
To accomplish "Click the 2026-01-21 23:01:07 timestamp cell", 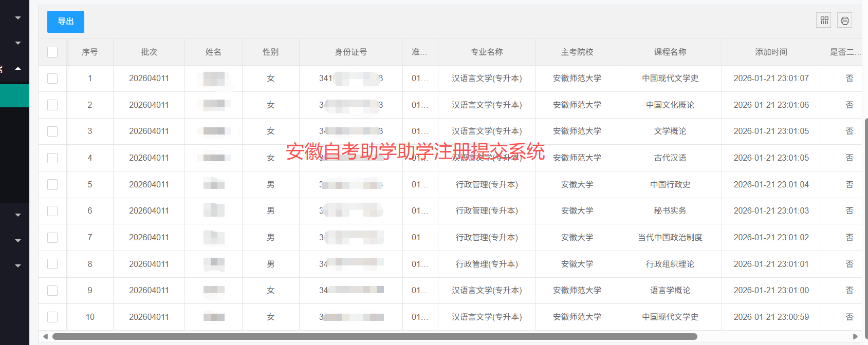I will click(771, 79).
